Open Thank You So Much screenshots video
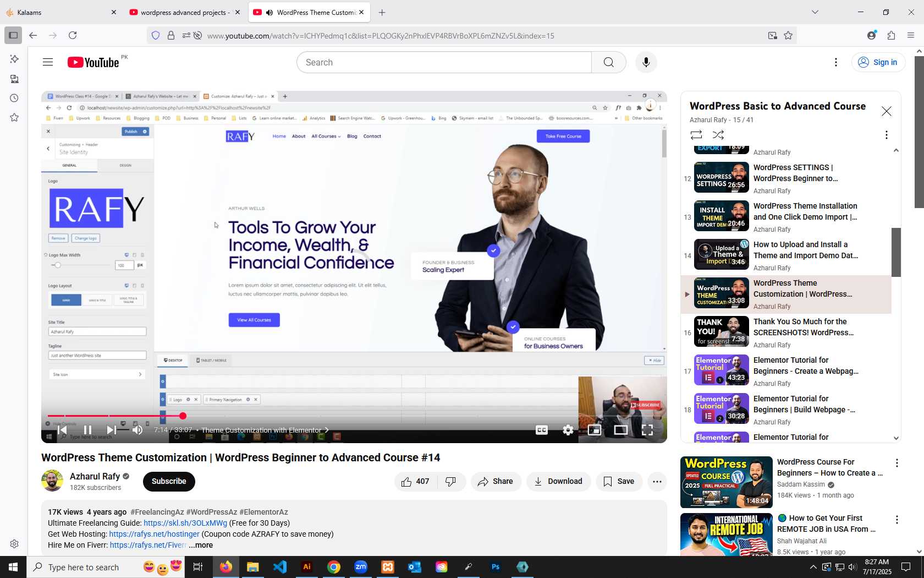Viewport: 924px width, 578px height. point(787,332)
